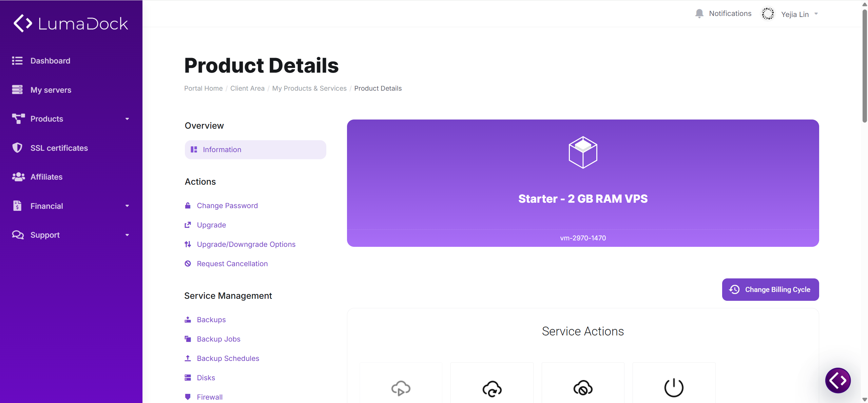The image size is (868, 403).
Task: Open the Request Cancellation link
Action: (x=232, y=264)
